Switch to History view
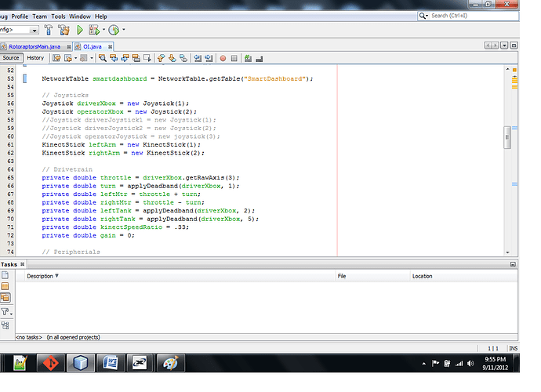Screen dimensions: 541x392 coord(35,58)
